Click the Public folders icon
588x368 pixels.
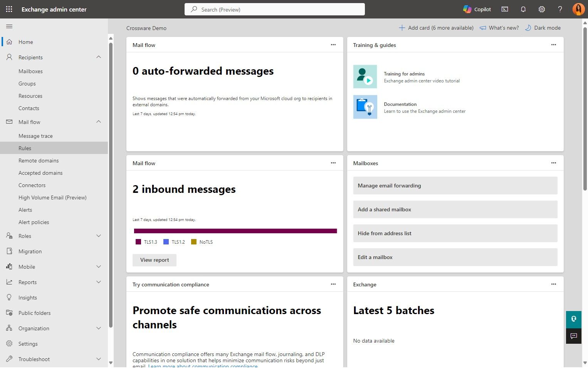pyautogui.click(x=9, y=313)
